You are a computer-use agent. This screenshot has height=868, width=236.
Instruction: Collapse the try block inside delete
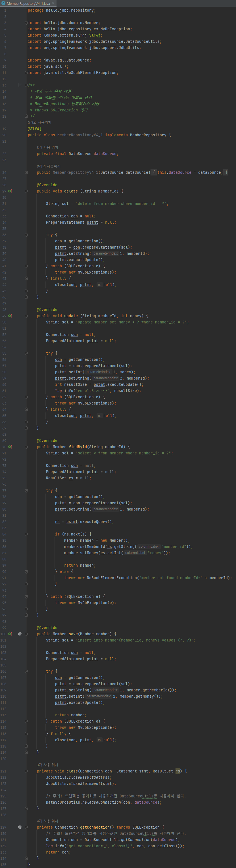click(26, 235)
